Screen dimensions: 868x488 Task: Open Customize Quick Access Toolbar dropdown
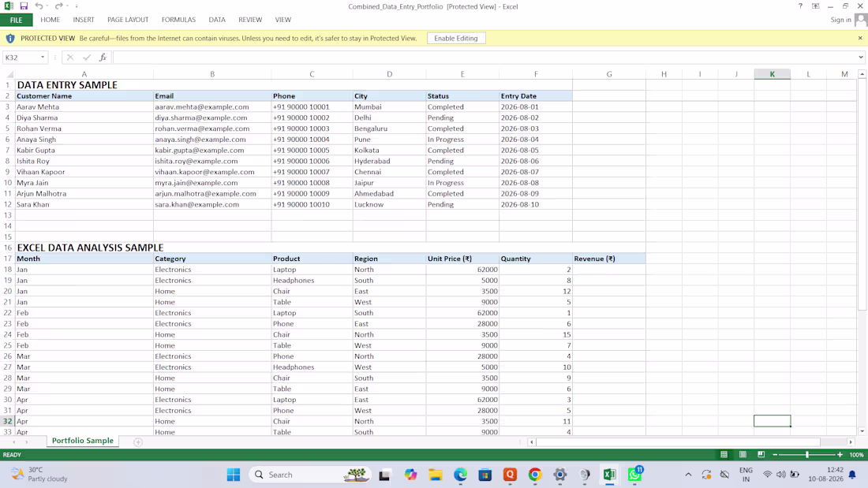77,6
